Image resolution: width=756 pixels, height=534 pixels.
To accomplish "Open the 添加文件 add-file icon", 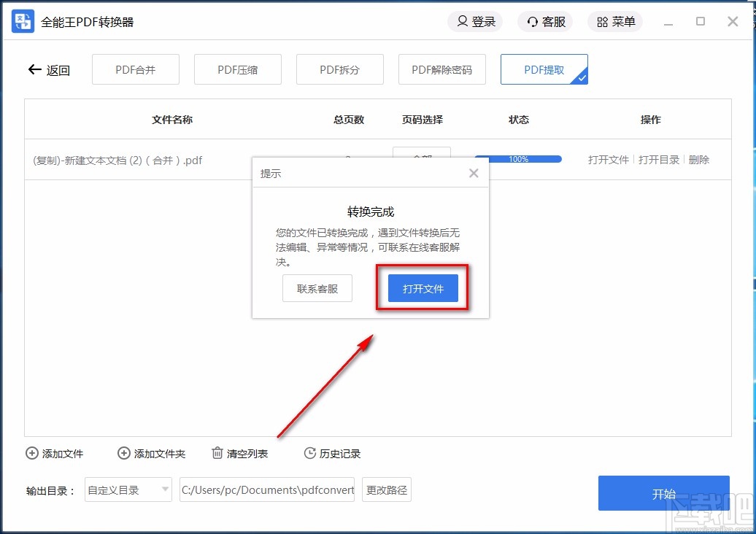I will tap(31, 453).
